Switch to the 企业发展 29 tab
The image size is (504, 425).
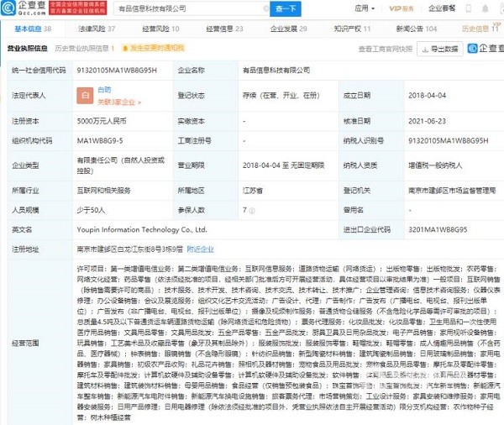point(289,29)
